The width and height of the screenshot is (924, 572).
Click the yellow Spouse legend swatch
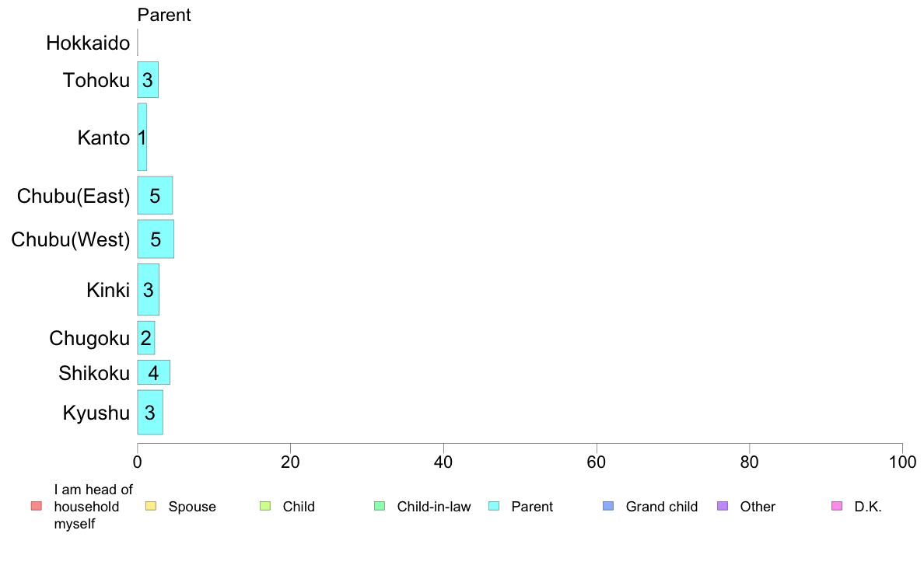(x=151, y=506)
